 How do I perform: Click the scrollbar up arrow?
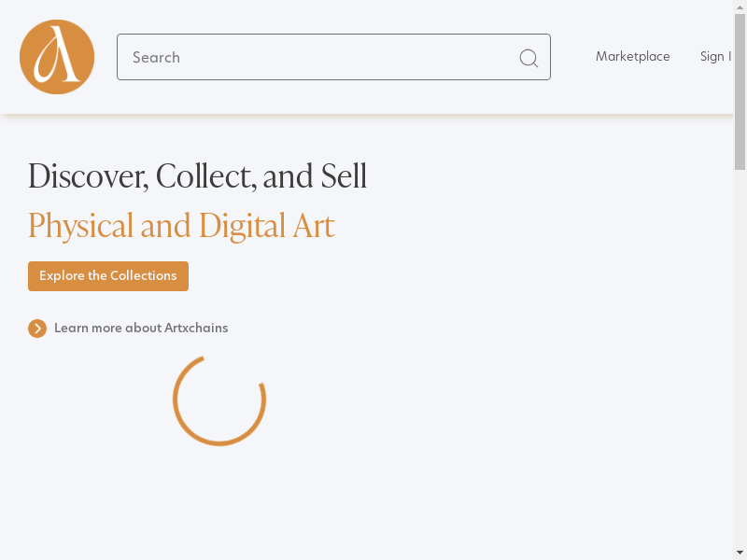click(740, 6)
